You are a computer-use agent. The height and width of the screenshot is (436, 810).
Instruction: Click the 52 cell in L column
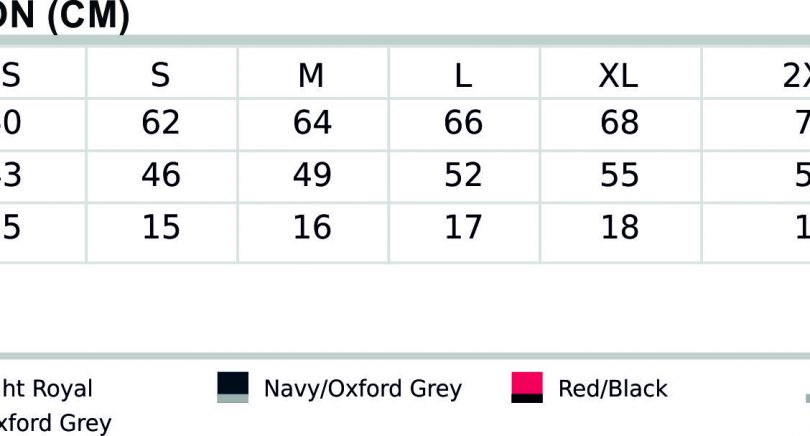pos(463,175)
